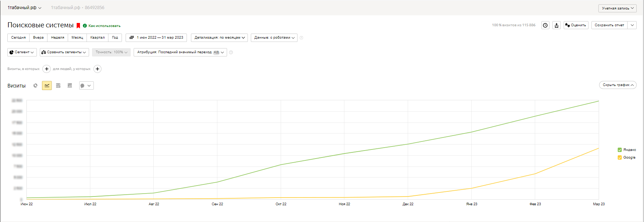Toggle the Яндекс series checkbox in legend

620,150
